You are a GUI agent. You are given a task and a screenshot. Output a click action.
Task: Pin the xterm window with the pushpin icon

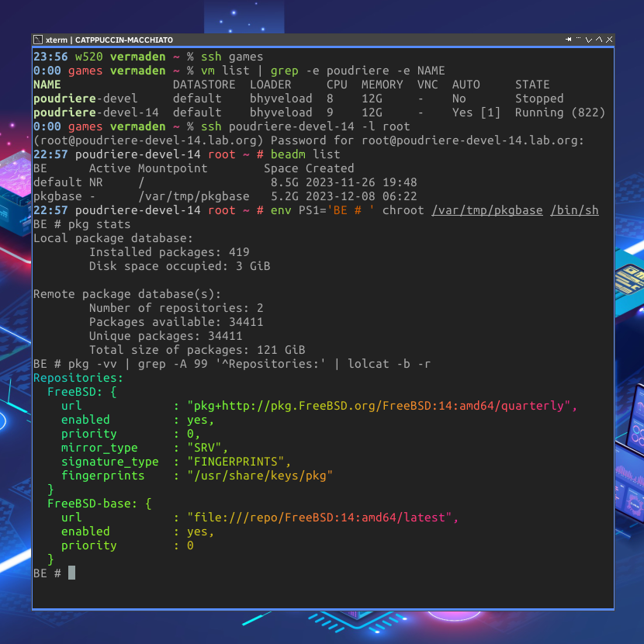(569, 40)
